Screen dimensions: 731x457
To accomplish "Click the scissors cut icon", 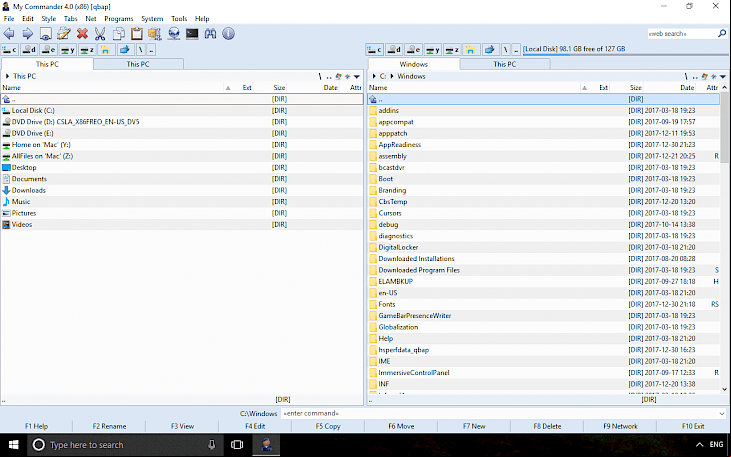I will tap(100, 34).
